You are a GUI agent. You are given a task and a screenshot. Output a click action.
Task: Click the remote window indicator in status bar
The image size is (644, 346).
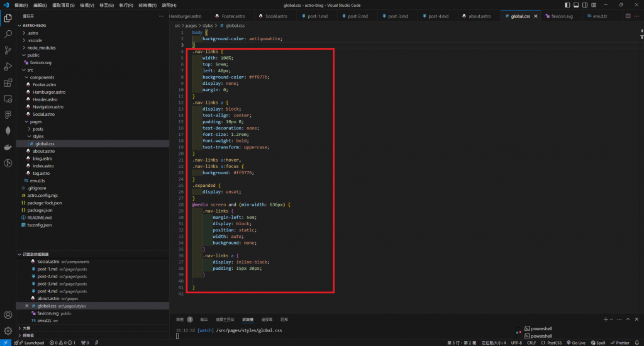click(x=5, y=343)
